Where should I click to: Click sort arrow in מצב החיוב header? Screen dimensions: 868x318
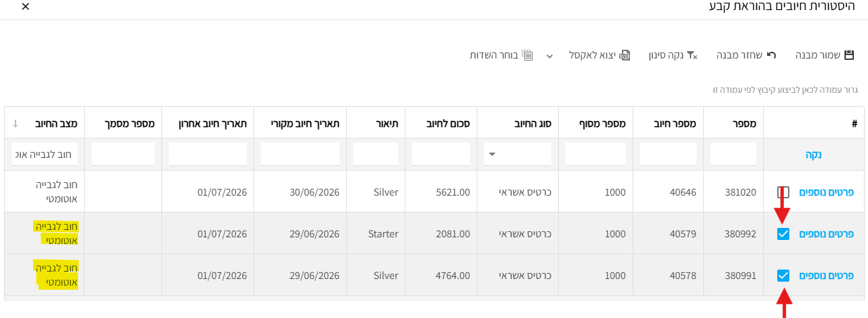15,124
